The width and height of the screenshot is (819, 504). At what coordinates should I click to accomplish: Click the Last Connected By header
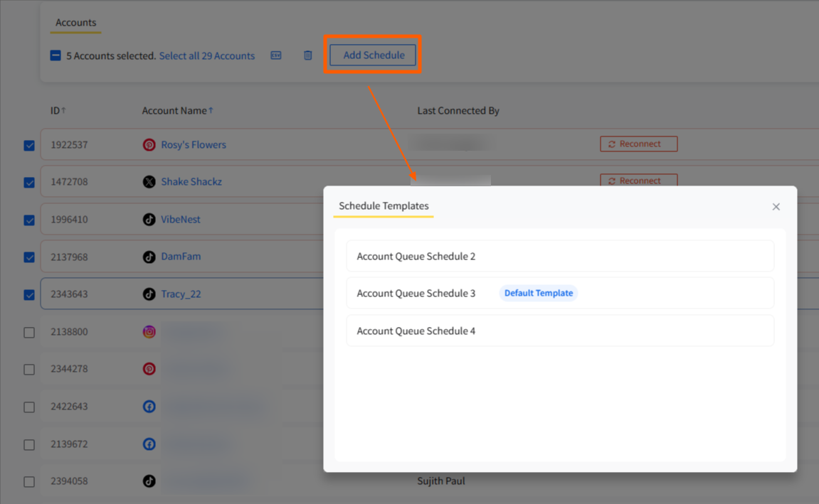point(458,111)
